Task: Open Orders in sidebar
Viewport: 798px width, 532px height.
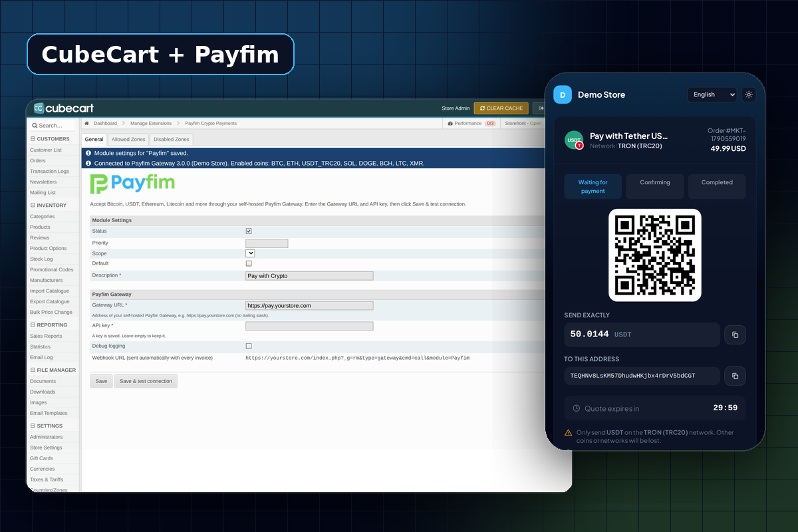Action: click(38, 161)
